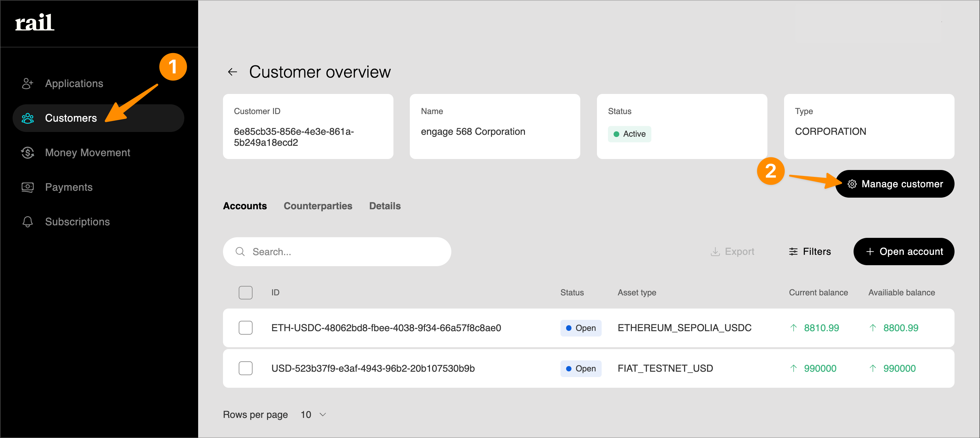Click the Filters sliders icon
980x438 pixels.
tap(793, 252)
